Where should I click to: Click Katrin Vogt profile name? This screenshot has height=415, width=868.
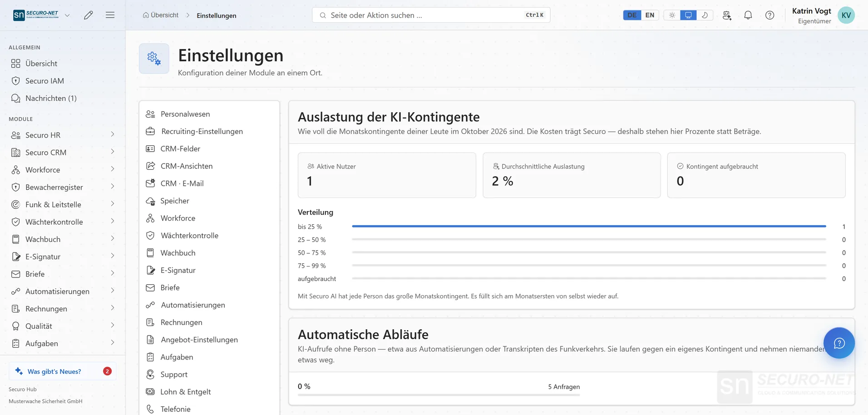pyautogui.click(x=811, y=11)
